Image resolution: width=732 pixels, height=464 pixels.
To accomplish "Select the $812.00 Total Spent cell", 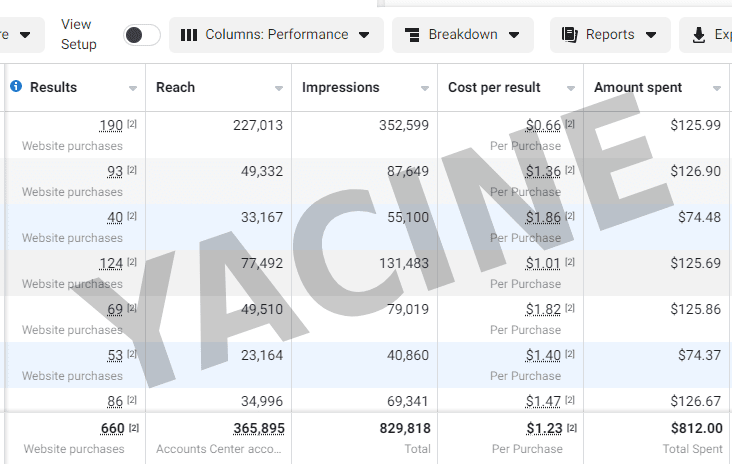I will [x=697, y=428].
